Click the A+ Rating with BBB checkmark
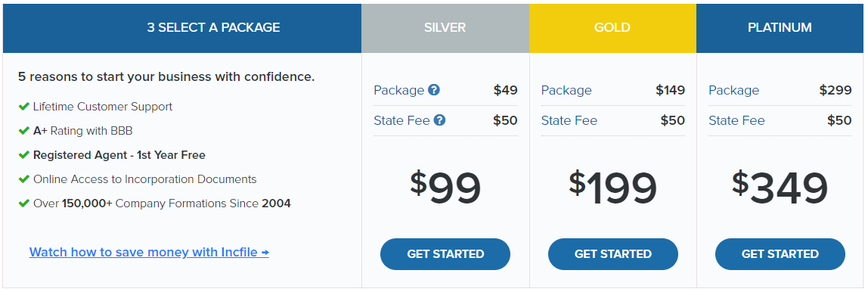Viewport: 868px width, 292px height. click(23, 131)
